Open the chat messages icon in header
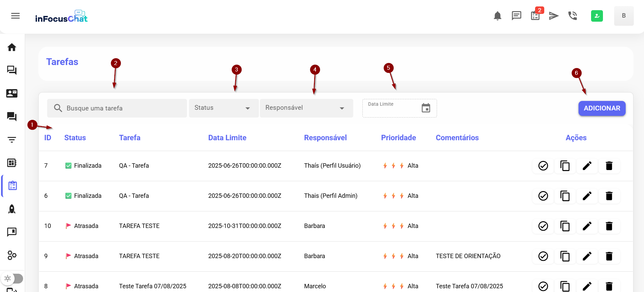This screenshot has height=292, width=644. [x=516, y=16]
